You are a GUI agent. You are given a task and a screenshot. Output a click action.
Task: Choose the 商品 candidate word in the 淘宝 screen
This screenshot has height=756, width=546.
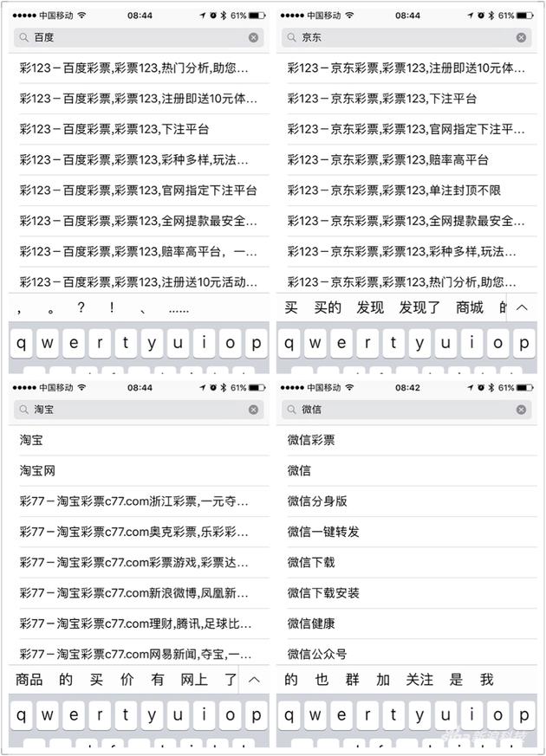[29, 680]
